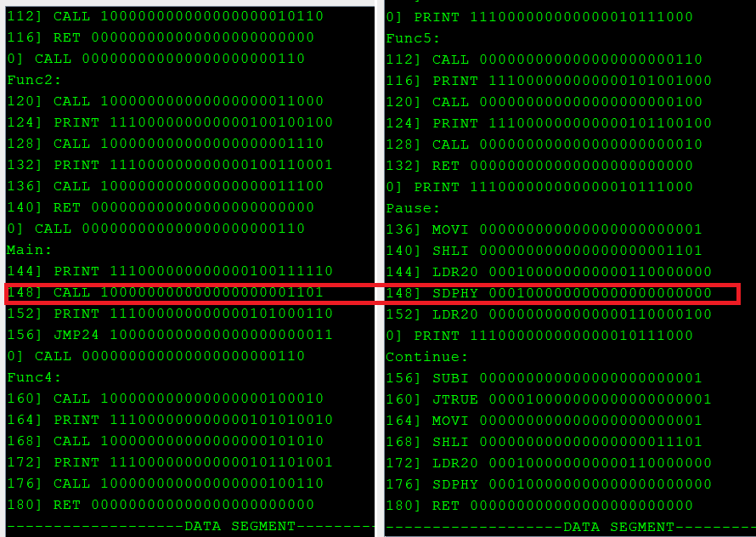
Task: Select line 112 CALL under Func5
Action: pos(544,59)
